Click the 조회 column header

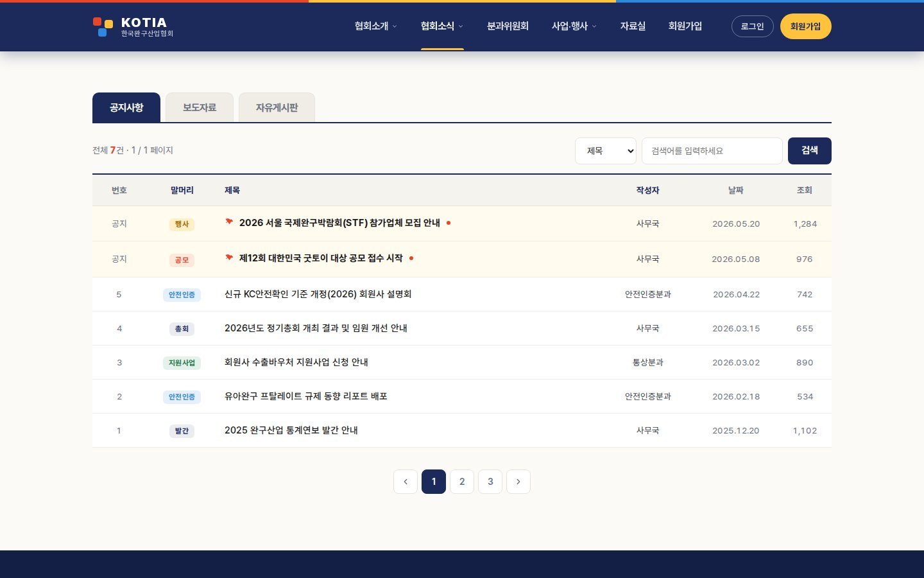[805, 190]
